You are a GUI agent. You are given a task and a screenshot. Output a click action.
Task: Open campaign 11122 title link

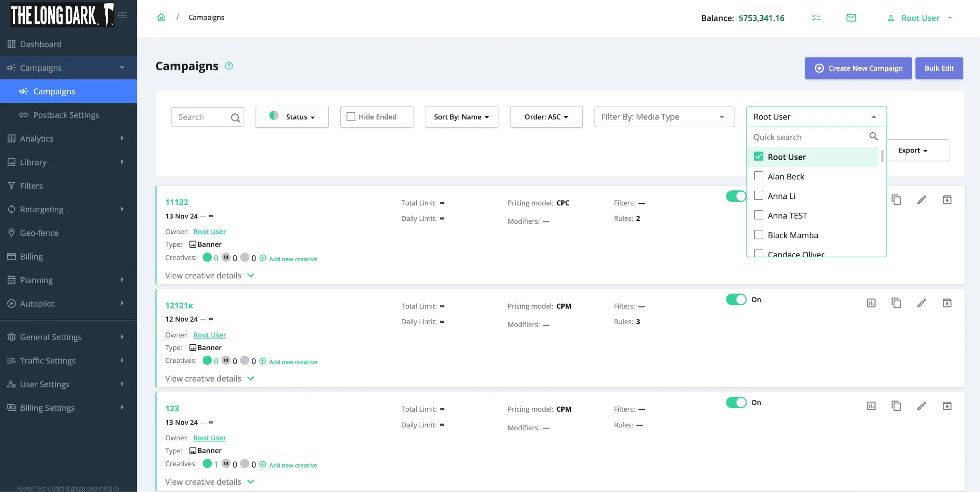click(x=177, y=202)
